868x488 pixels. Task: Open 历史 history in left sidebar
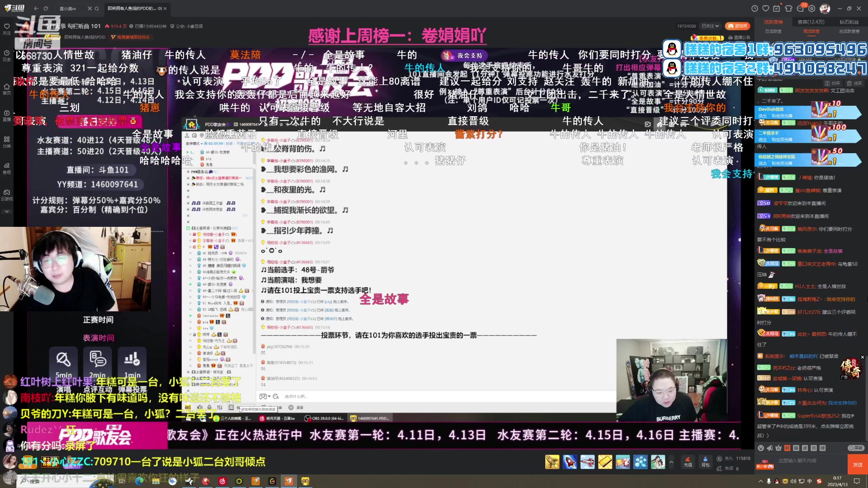coord(7,55)
